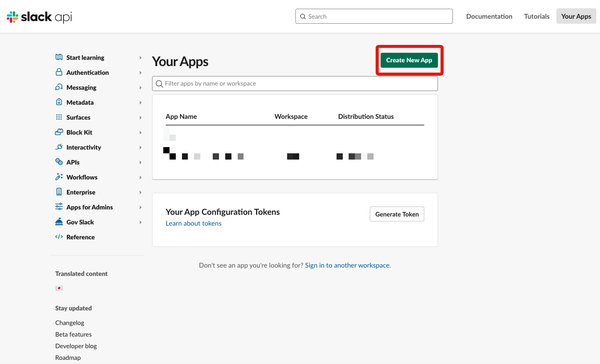Click Sign in to another workspace link
The height and width of the screenshot is (364, 600).
(x=348, y=265)
